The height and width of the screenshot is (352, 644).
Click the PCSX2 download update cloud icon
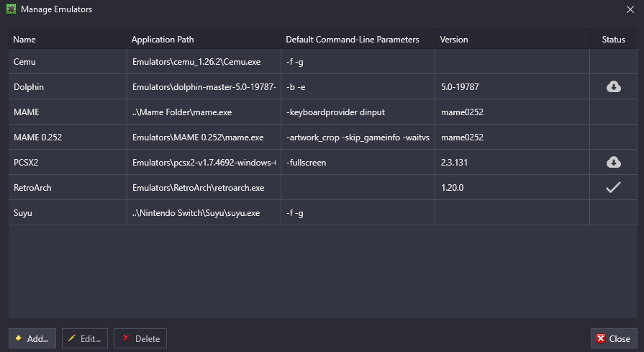click(613, 163)
